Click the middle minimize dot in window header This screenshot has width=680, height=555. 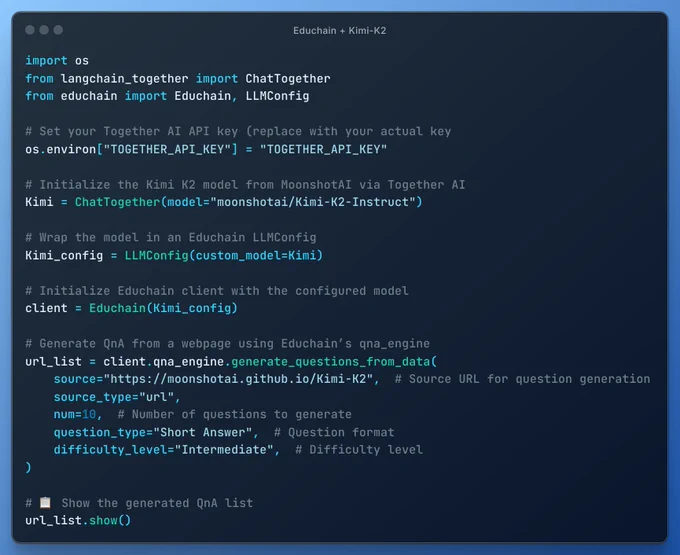tap(44, 30)
